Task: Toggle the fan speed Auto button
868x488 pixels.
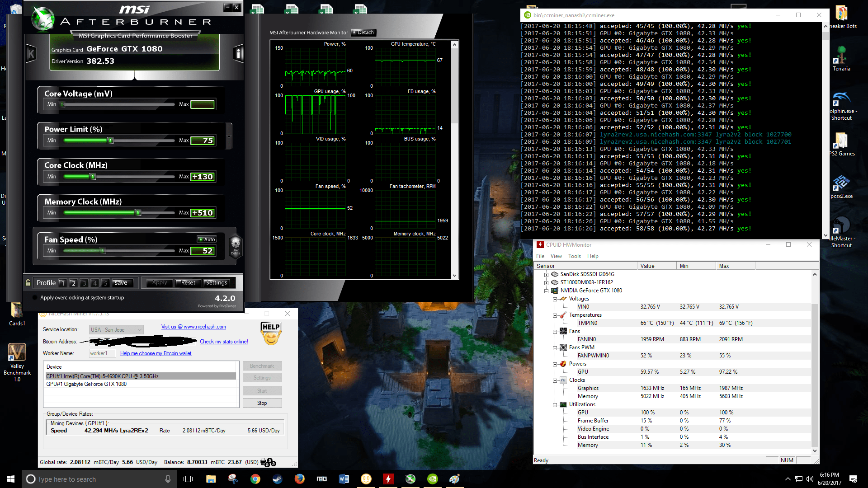Action: 207,239
